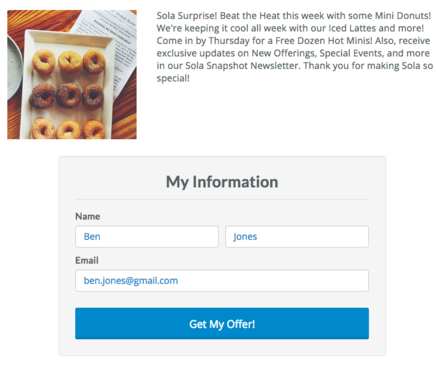
Task: Click the bottom-right sugared donut in the photo
Action: 94,130
